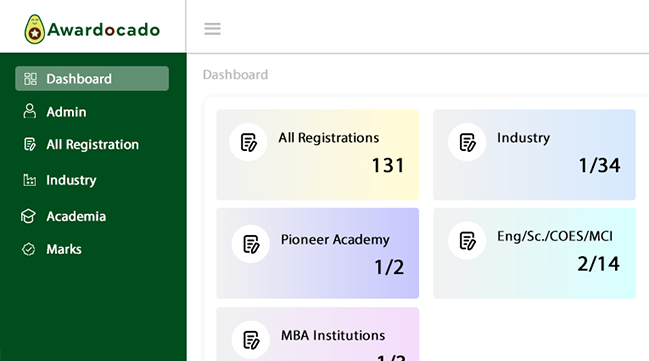Open the Pioneer Academy card label

coord(335,240)
